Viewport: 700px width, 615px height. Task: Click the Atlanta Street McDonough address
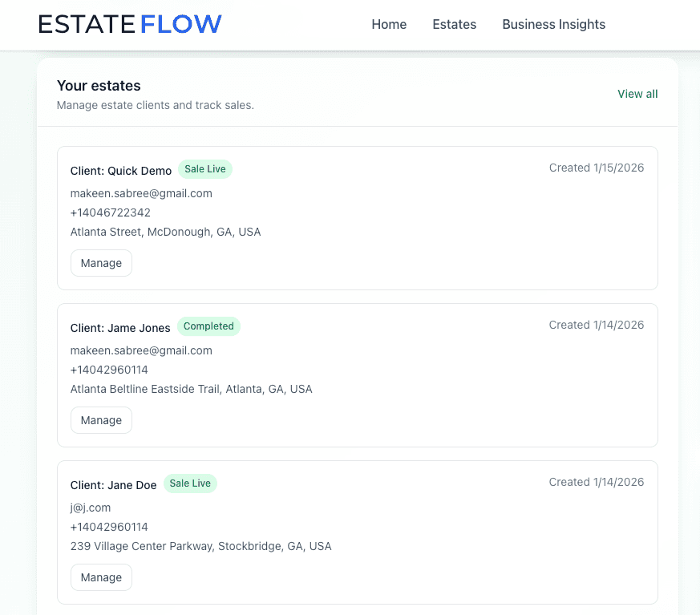click(166, 232)
